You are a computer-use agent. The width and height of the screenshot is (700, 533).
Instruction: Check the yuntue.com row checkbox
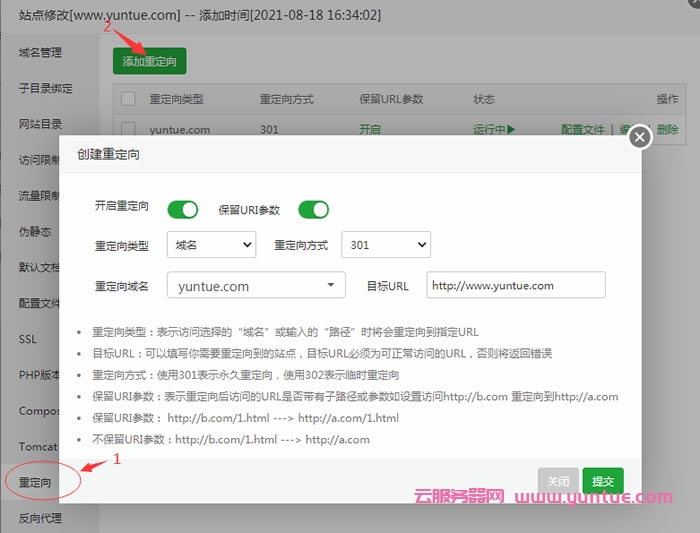[x=128, y=129]
